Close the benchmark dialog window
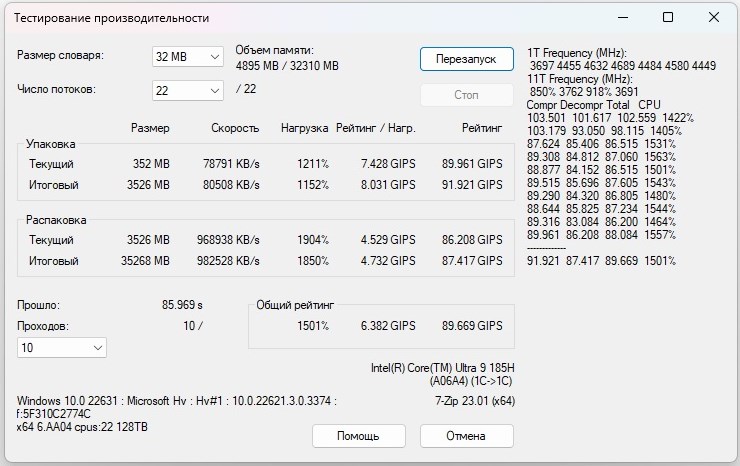The width and height of the screenshot is (740, 466). pos(714,17)
